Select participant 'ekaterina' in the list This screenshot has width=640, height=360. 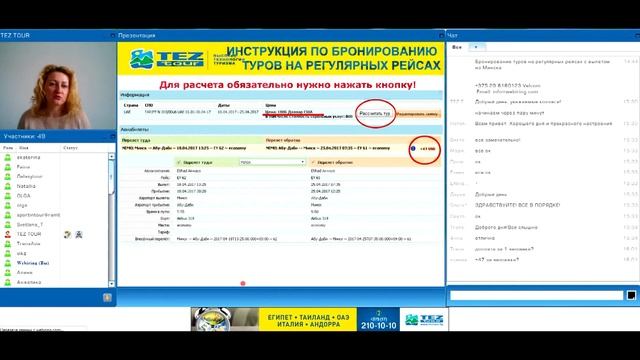29,157
